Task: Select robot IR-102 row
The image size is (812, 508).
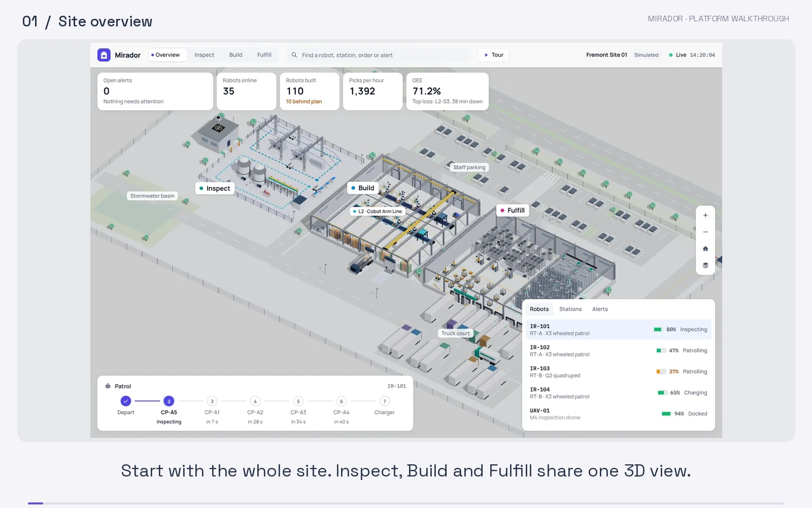Action: 619,351
